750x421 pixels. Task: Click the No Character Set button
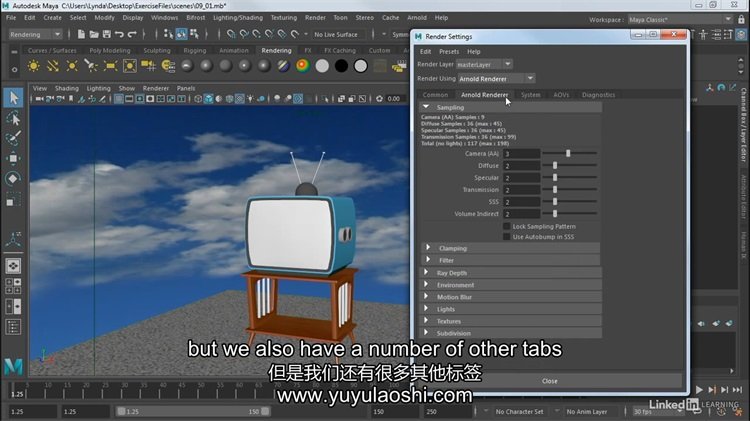click(519, 411)
